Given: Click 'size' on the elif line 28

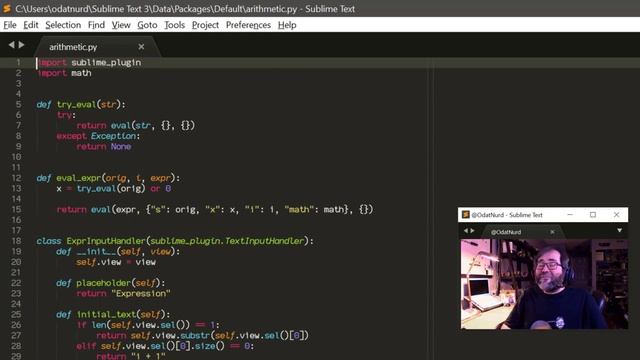Looking at the screenshot, I should [204, 346].
